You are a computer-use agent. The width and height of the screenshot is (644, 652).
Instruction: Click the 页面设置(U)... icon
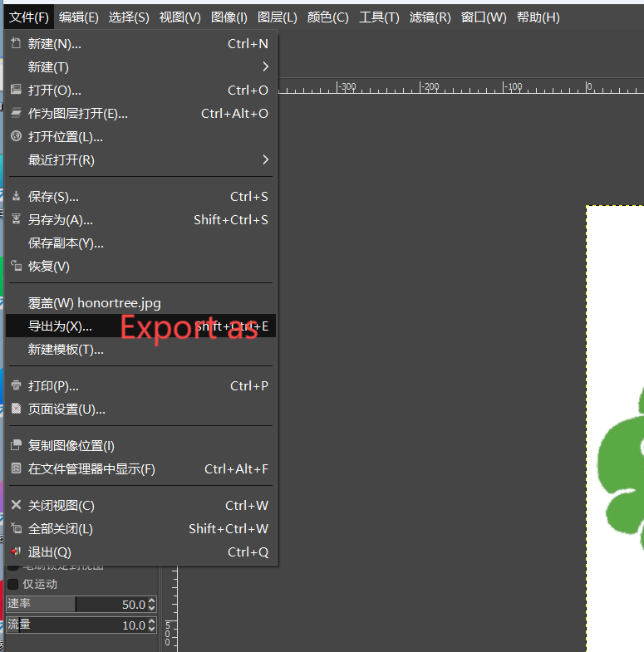[x=16, y=409]
